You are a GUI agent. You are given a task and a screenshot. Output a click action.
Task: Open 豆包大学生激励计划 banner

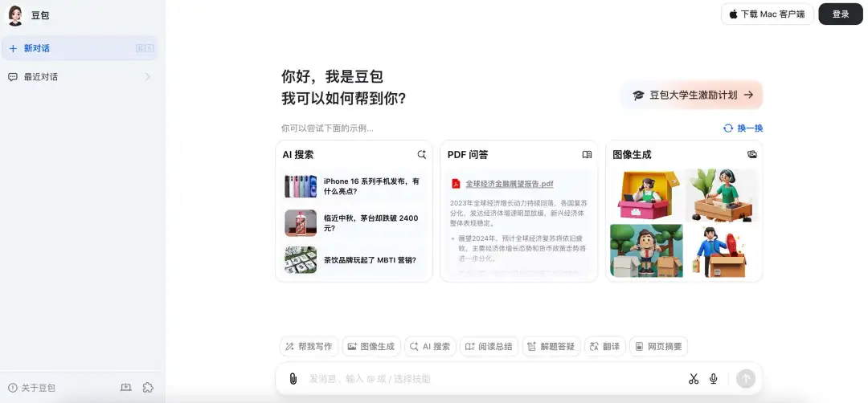click(693, 95)
